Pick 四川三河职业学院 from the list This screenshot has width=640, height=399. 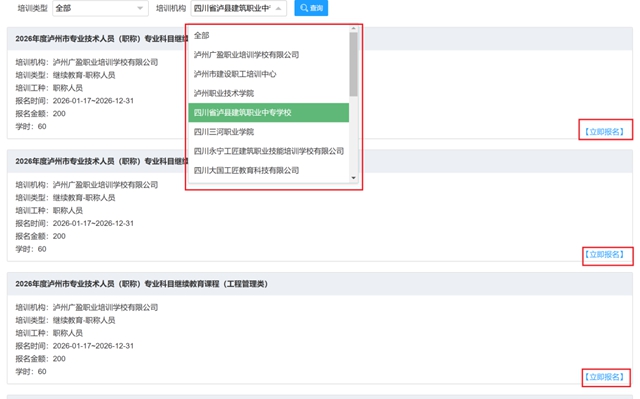(x=269, y=132)
